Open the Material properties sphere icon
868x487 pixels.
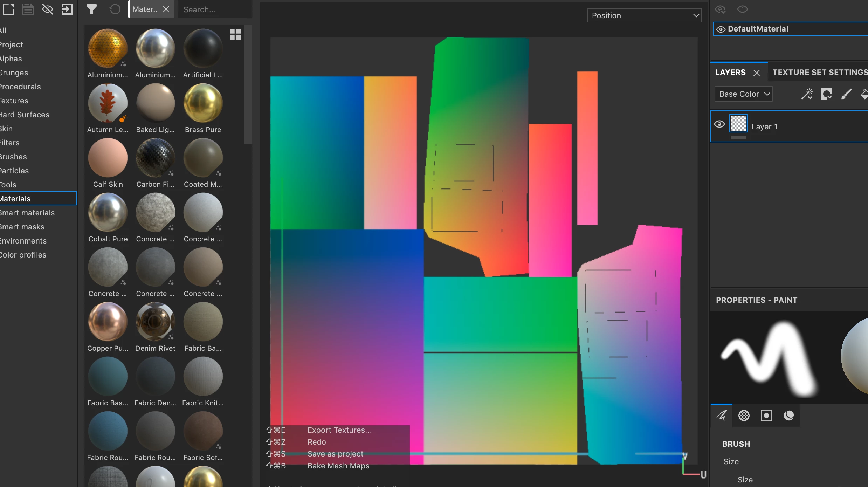[788, 416]
